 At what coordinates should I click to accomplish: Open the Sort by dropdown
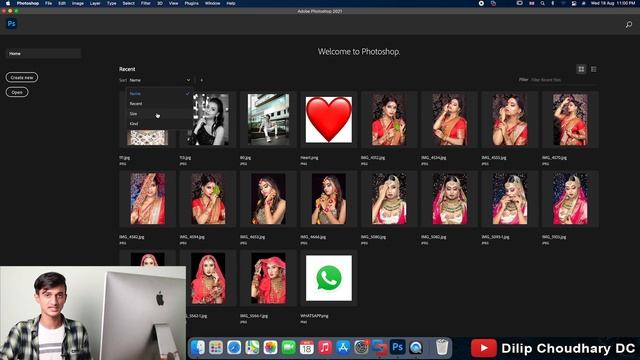pyautogui.click(x=160, y=80)
